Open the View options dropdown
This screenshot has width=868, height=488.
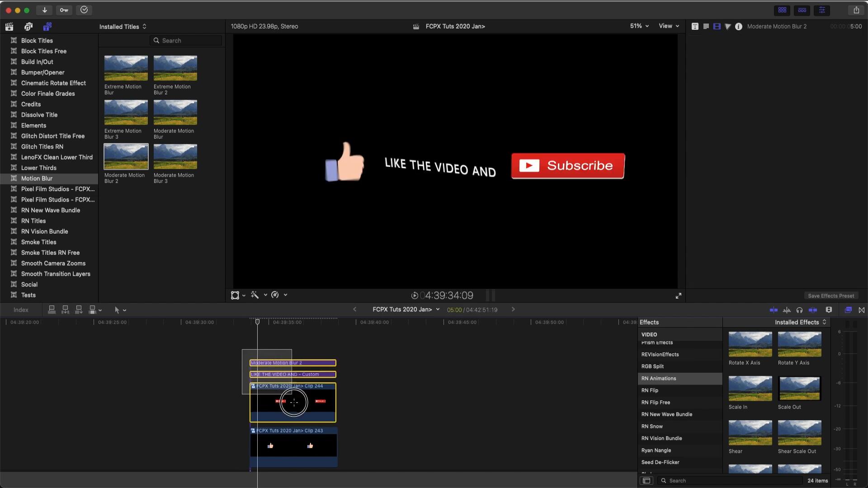668,26
